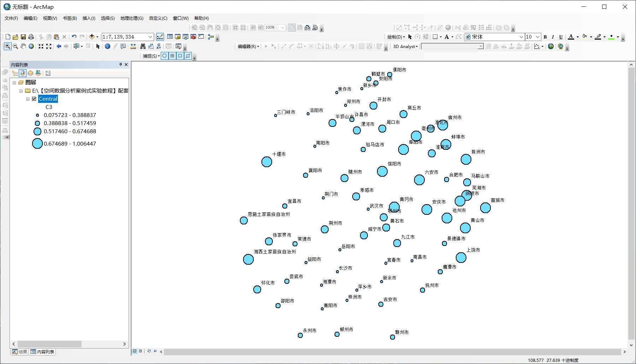Open the 编辑器(R) menu button

pyautogui.click(x=248, y=46)
